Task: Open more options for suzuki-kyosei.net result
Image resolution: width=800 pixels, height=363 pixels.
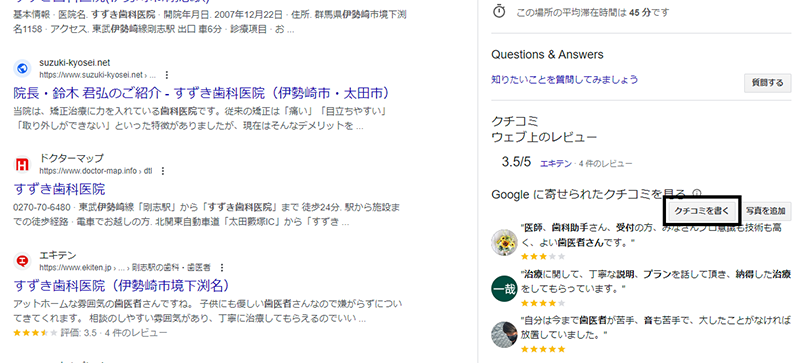Action: (x=166, y=74)
